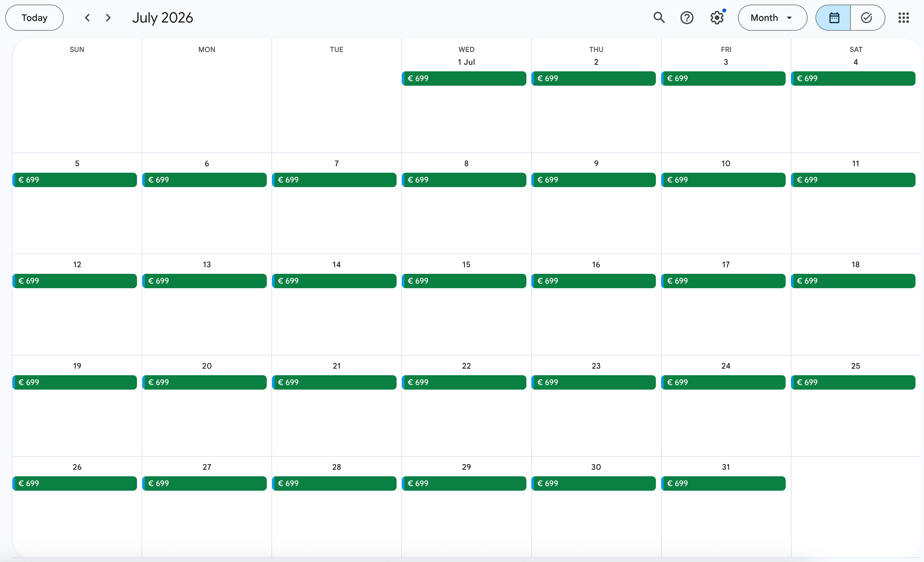Open the € 699 event on July 25
924x562 pixels.
[853, 382]
